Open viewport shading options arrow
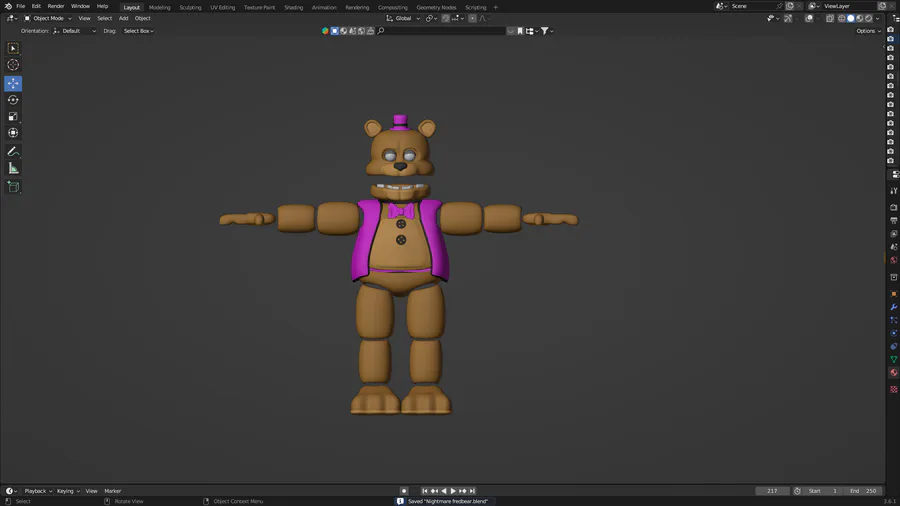 click(x=878, y=18)
